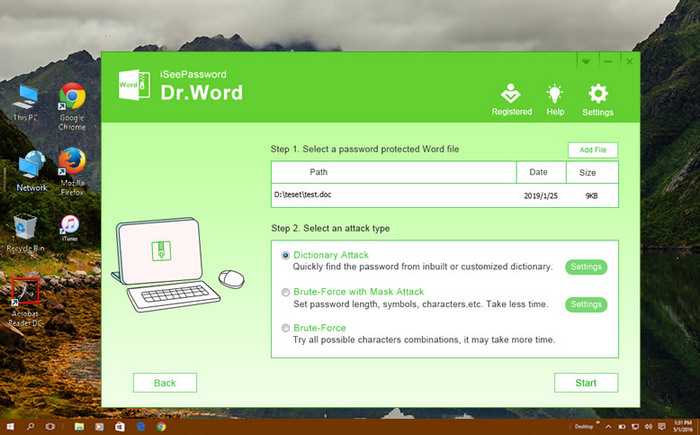700x435 pixels.
Task: Select the Dictionary Attack radio button
Action: click(285, 255)
